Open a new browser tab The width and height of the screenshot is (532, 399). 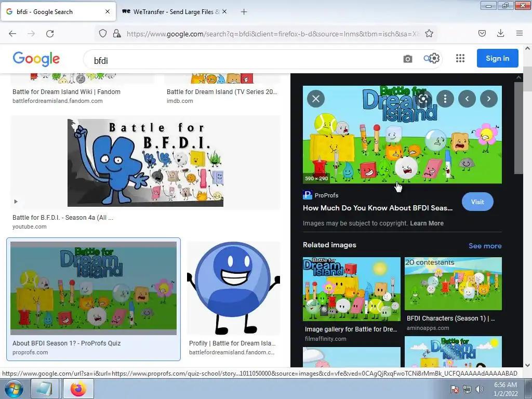(244, 12)
